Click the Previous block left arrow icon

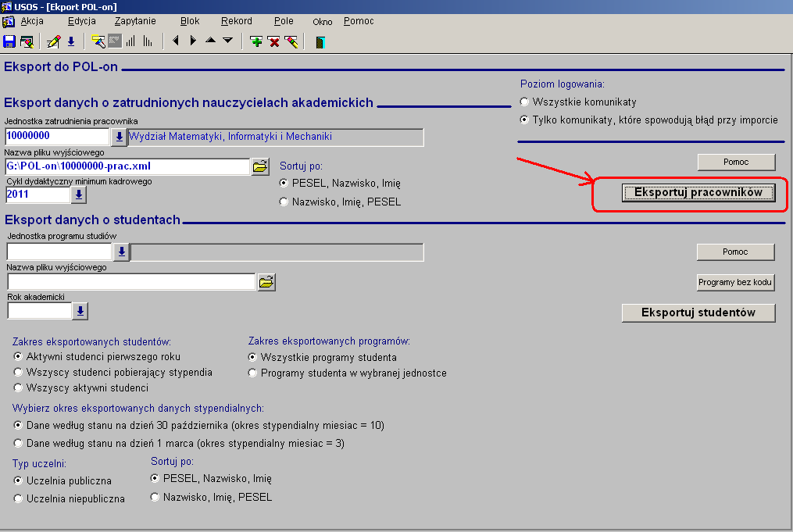point(176,41)
